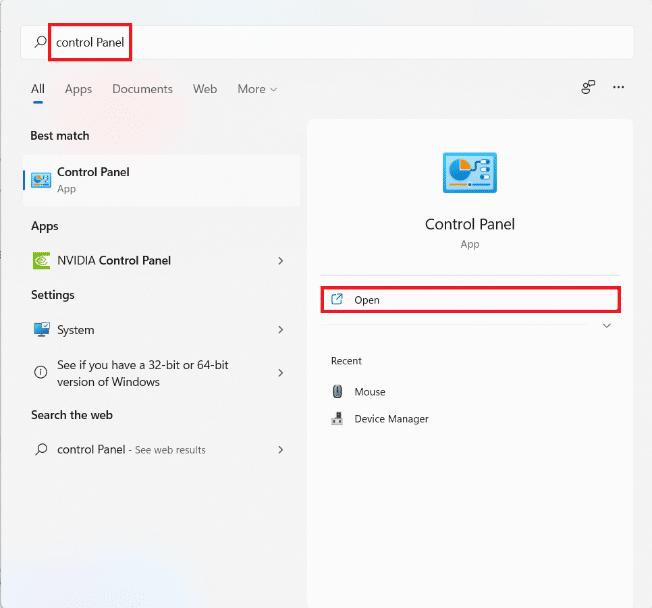
Task: Click the System monitor icon under Settings
Action: 41,330
